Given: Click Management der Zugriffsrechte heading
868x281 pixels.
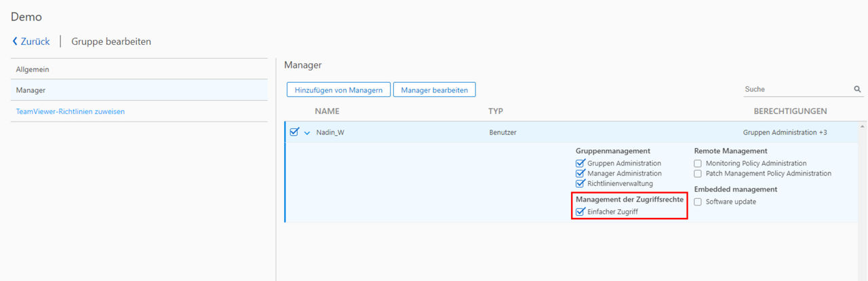Looking at the screenshot, I should [x=629, y=200].
